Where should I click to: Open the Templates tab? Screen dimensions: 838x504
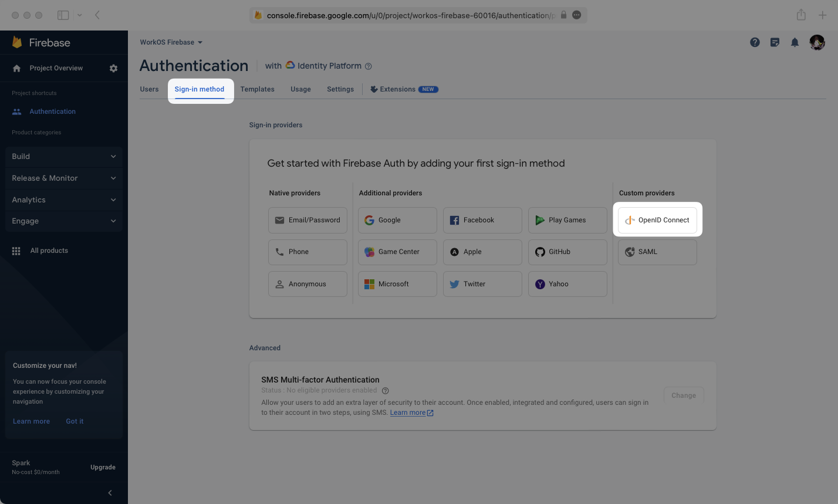point(257,89)
